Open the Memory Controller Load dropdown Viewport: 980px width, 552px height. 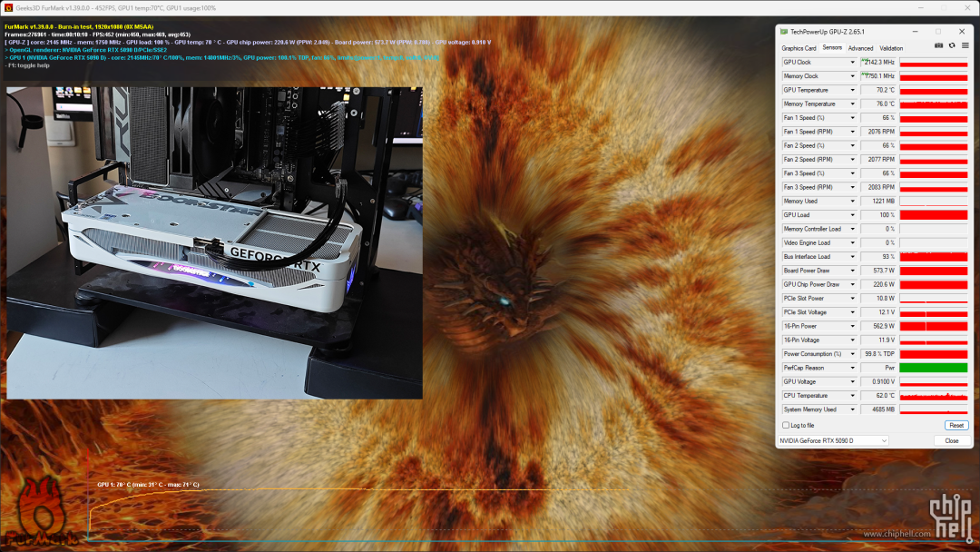click(852, 229)
